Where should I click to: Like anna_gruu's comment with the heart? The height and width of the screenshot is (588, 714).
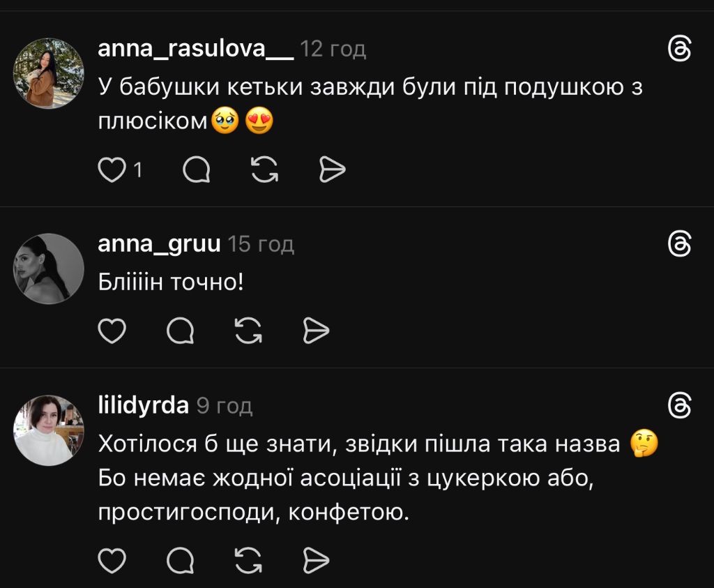tap(112, 331)
